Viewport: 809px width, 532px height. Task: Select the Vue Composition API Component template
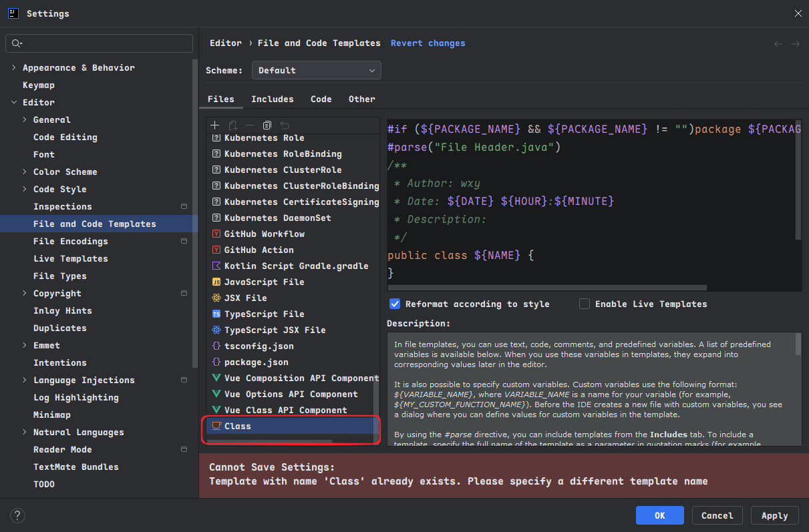[301, 378]
